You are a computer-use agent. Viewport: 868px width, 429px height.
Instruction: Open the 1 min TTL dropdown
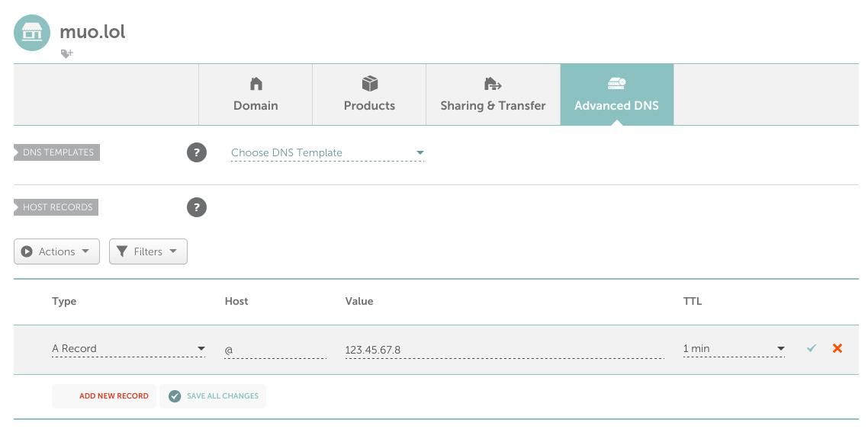point(734,348)
